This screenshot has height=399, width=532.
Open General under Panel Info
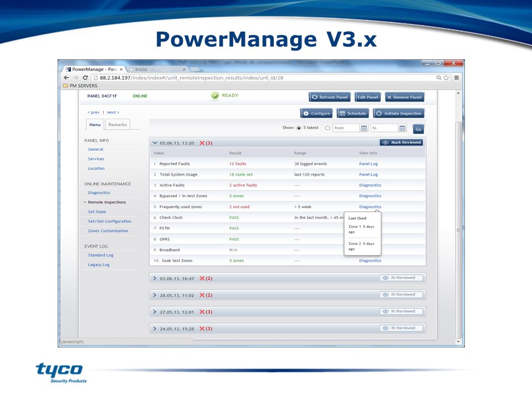96,149
